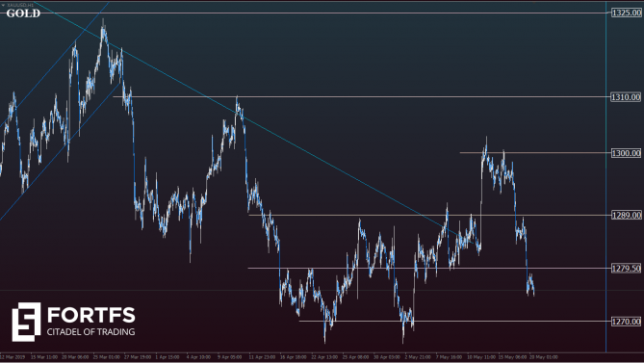Select the 1325.00 price level label
644x363 pixels.
click(626, 13)
